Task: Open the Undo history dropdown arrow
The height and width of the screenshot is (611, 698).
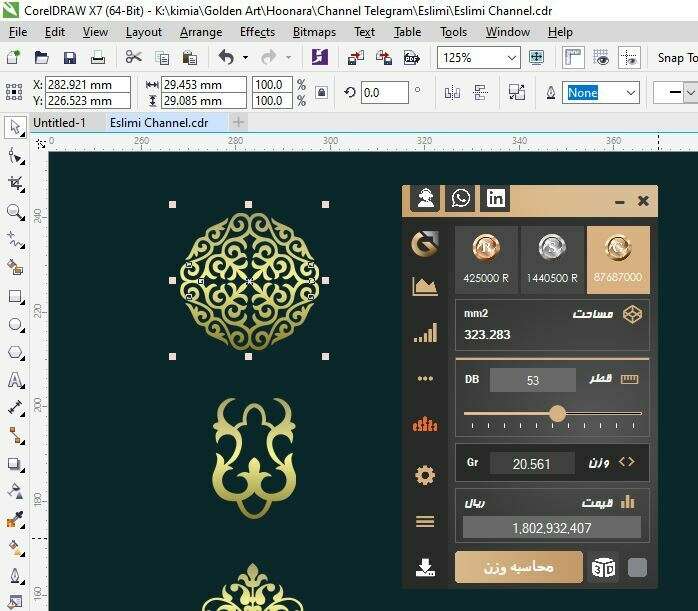Action: [x=245, y=58]
